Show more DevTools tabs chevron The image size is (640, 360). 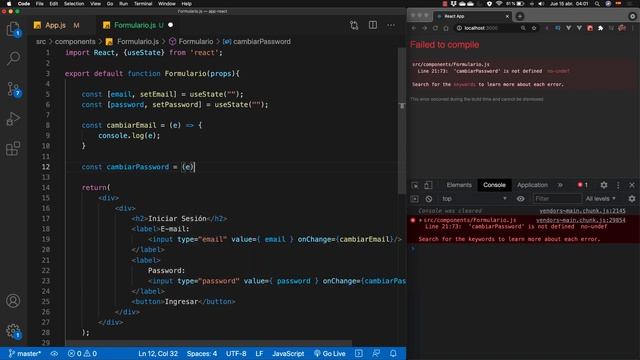[x=560, y=185]
